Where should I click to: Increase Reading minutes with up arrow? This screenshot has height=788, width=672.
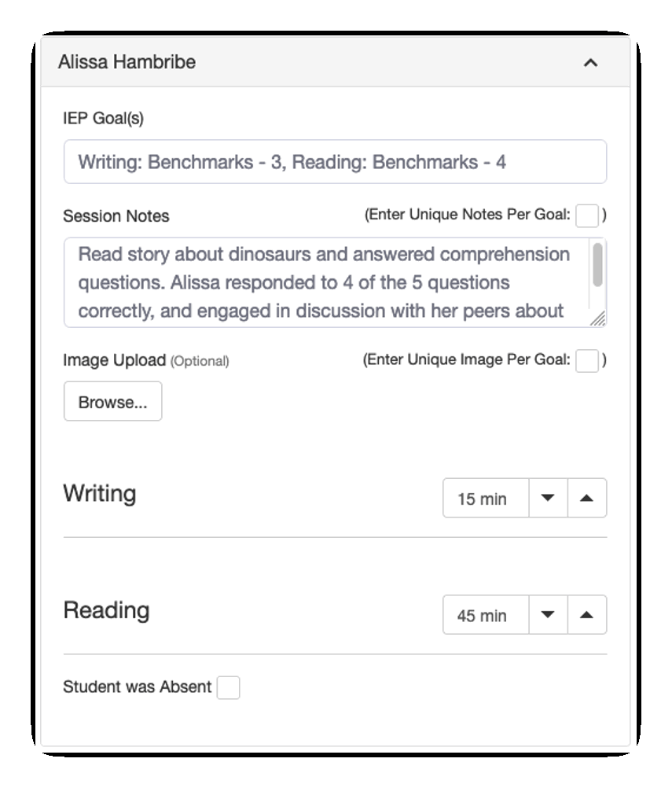[586, 614]
